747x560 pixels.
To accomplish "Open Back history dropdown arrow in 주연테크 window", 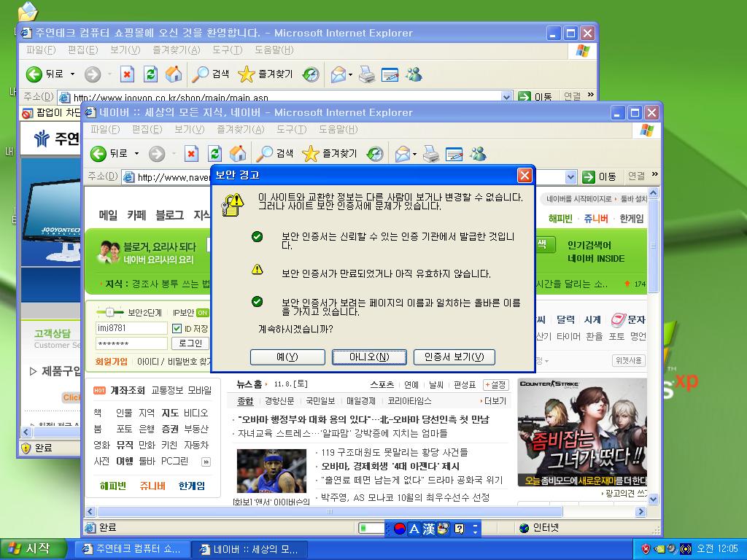I will click(x=72, y=74).
